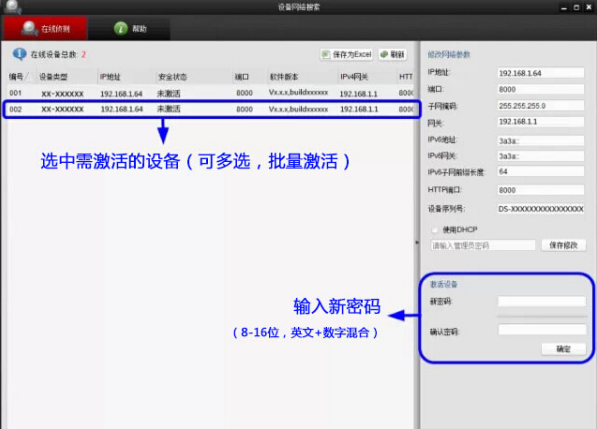Enable the 使用DHCP checkbox

[x=435, y=230]
